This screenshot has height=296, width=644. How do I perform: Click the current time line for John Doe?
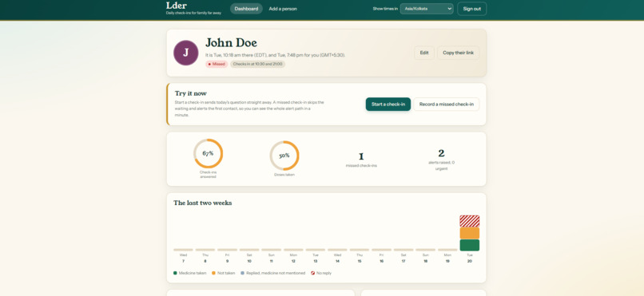(275, 55)
